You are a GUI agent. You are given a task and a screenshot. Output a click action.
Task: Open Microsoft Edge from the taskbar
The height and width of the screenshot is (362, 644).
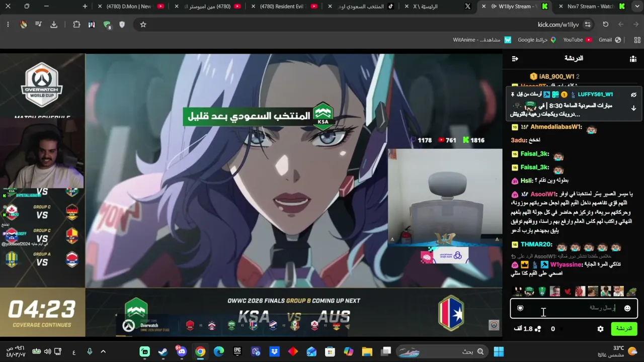219,351
